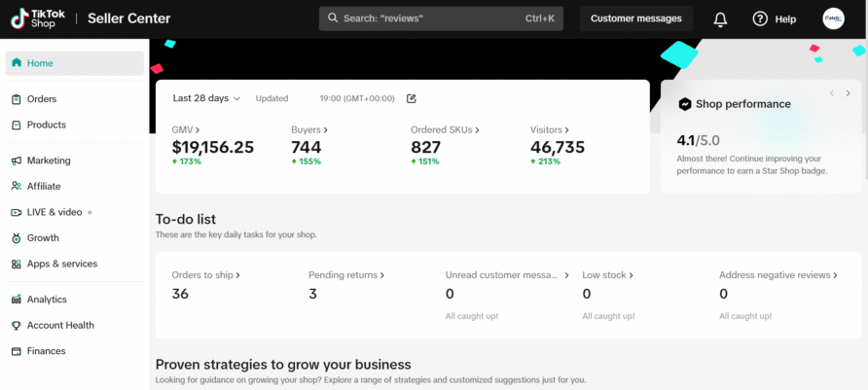This screenshot has width=868, height=390.
Task: Click the notification bell icon
Action: [720, 18]
